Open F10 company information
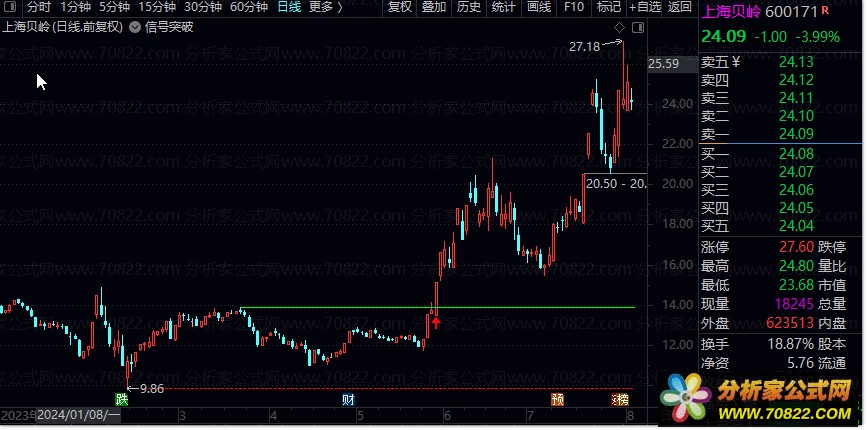The image size is (868, 430). click(x=574, y=7)
